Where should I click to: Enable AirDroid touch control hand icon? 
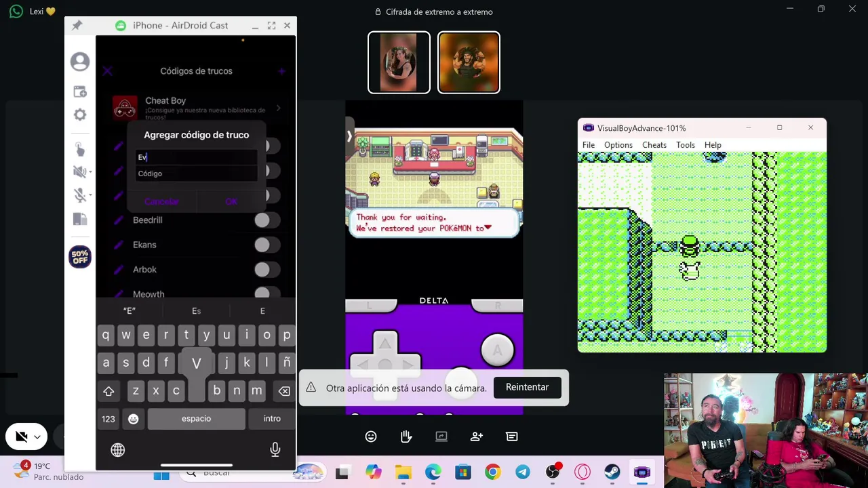click(x=80, y=149)
